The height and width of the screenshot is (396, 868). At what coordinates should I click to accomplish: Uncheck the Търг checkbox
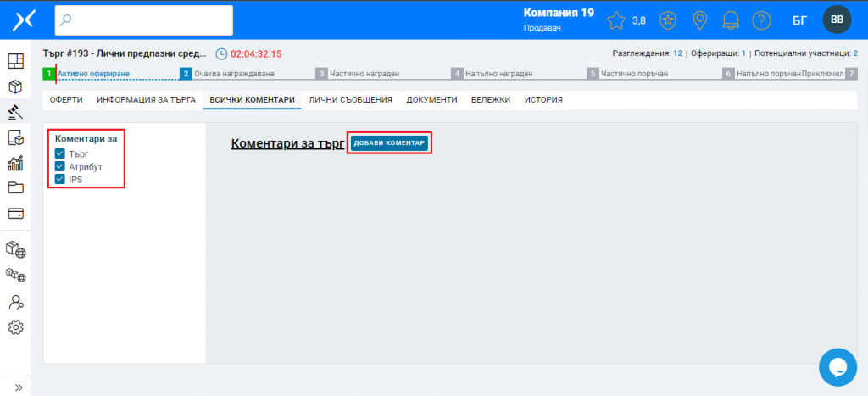pos(60,153)
